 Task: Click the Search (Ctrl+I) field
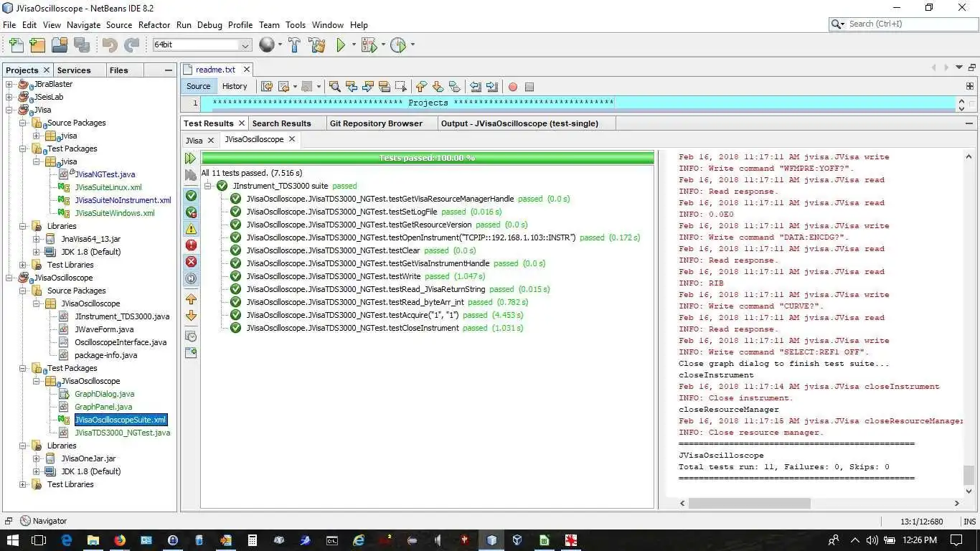tap(903, 24)
